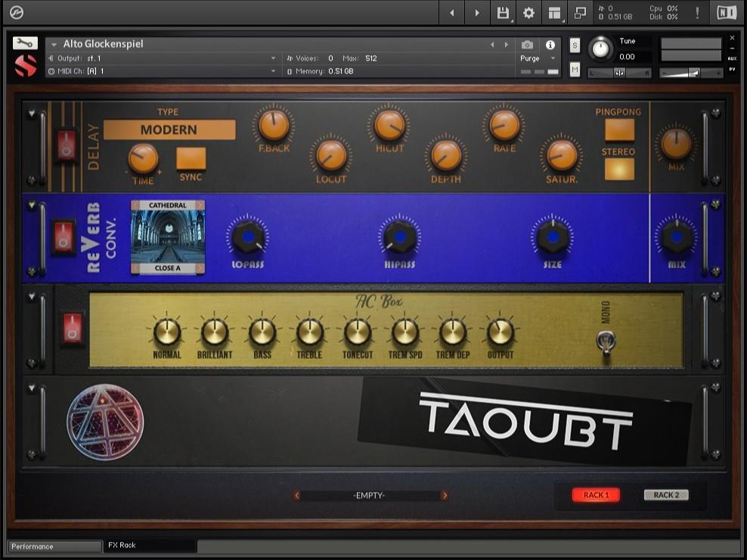Expand the Alto Glockenspiel instrument dropdown
This screenshot has width=747, height=560.
pyautogui.click(x=54, y=45)
